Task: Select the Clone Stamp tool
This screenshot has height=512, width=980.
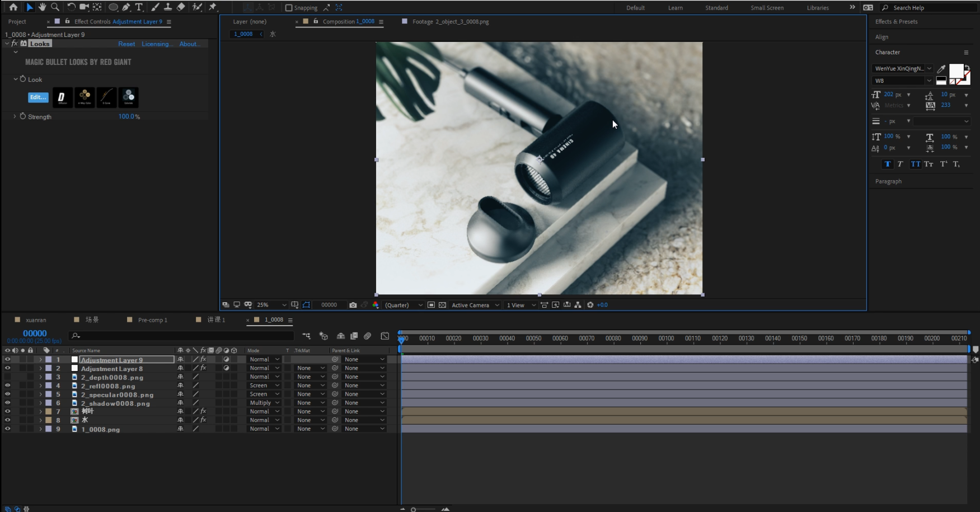Action: click(167, 7)
